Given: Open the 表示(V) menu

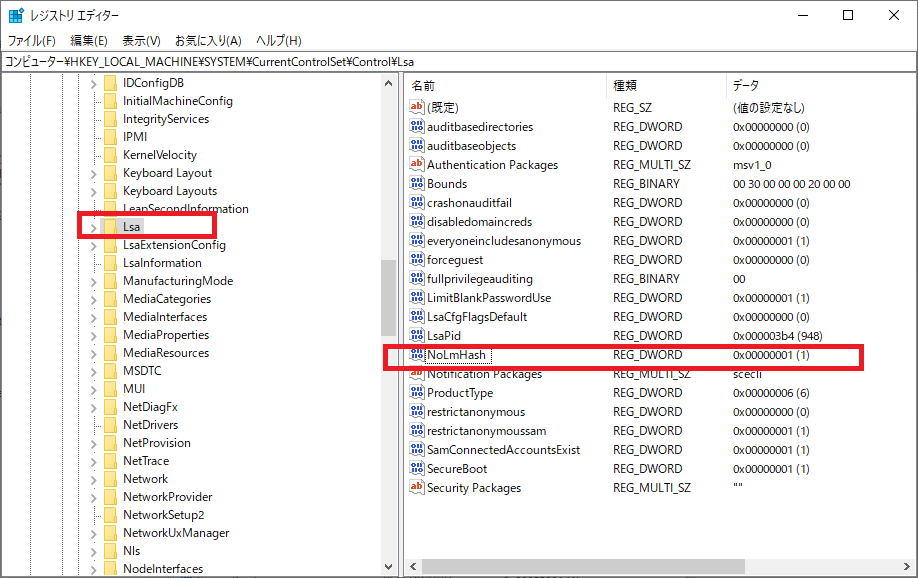Looking at the screenshot, I should pos(141,41).
